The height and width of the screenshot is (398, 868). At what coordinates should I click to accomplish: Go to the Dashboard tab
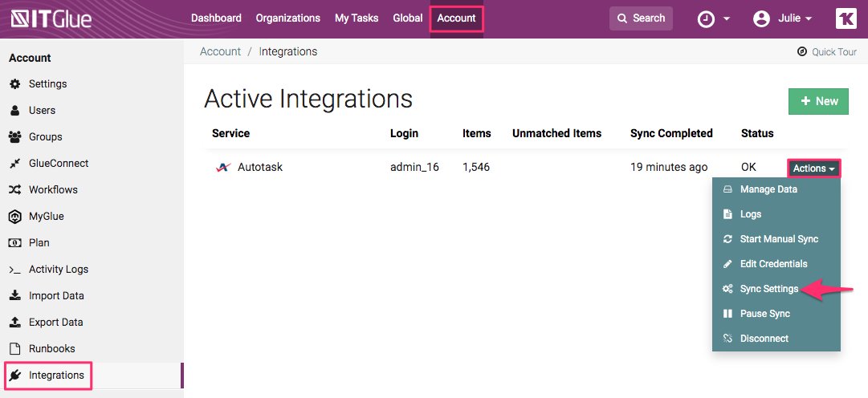pyautogui.click(x=217, y=18)
